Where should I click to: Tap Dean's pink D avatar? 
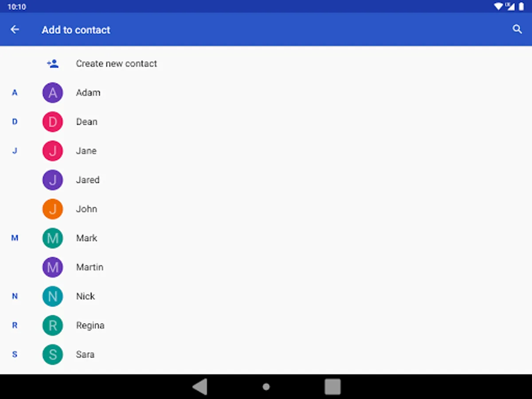point(53,122)
